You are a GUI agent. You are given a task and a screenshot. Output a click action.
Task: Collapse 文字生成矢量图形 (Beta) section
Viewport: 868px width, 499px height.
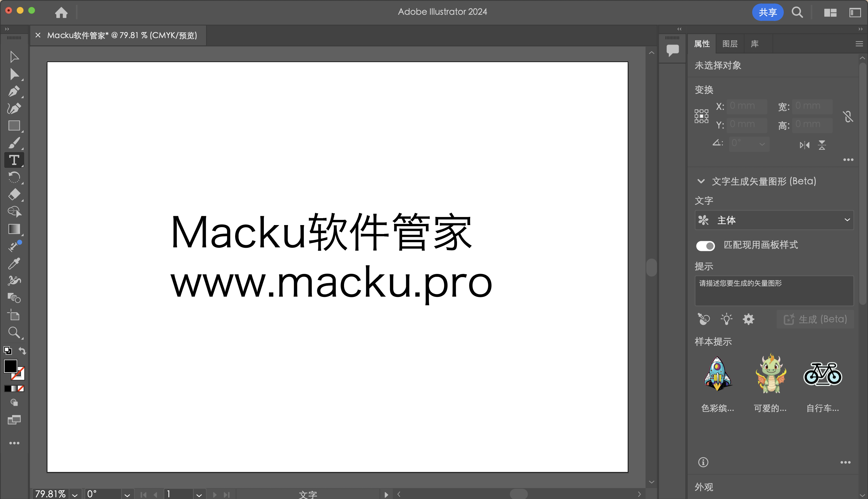701,181
